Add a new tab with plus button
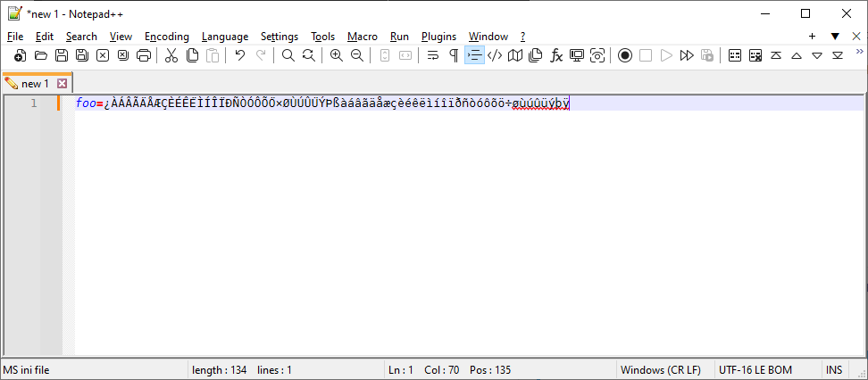 tap(812, 36)
